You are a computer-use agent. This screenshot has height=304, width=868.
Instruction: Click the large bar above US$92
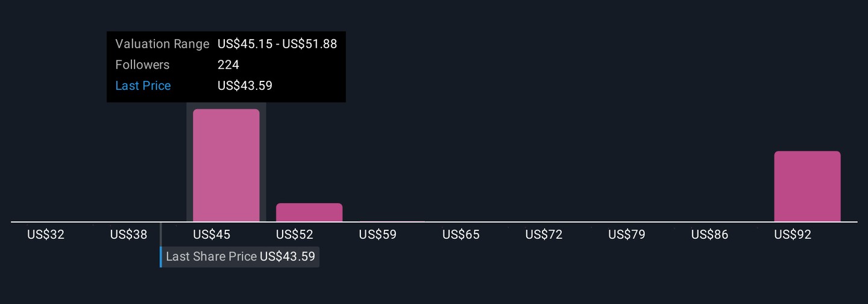pyautogui.click(x=807, y=186)
